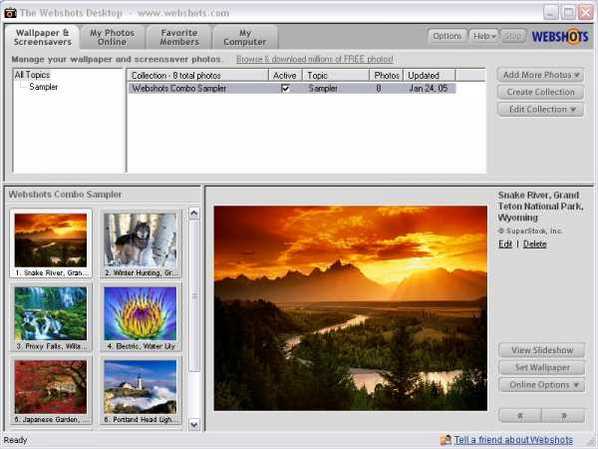The width and height of the screenshot is (598, 449).
Task: Select the Winter Hunting wolf thumbnail
Action: tap(140, 243)
